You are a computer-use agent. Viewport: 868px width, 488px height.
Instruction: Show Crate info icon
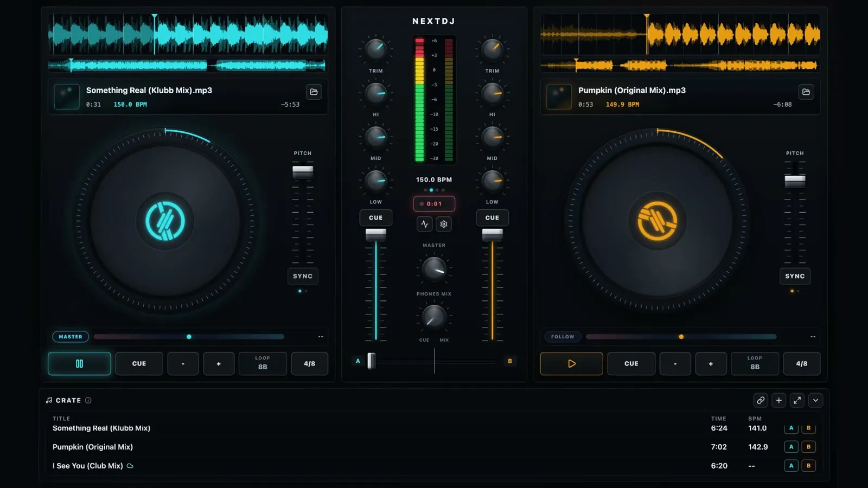88,400
